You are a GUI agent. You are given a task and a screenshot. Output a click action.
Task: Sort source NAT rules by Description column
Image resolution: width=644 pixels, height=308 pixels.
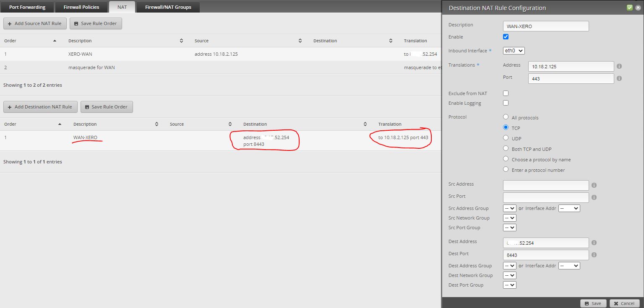coord(181,41)
